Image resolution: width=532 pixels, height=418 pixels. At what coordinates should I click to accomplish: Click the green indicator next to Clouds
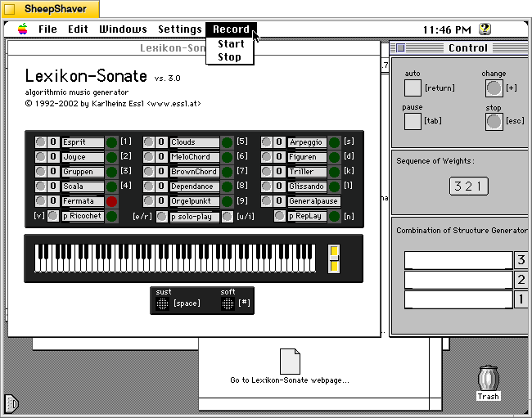(227, 142)
